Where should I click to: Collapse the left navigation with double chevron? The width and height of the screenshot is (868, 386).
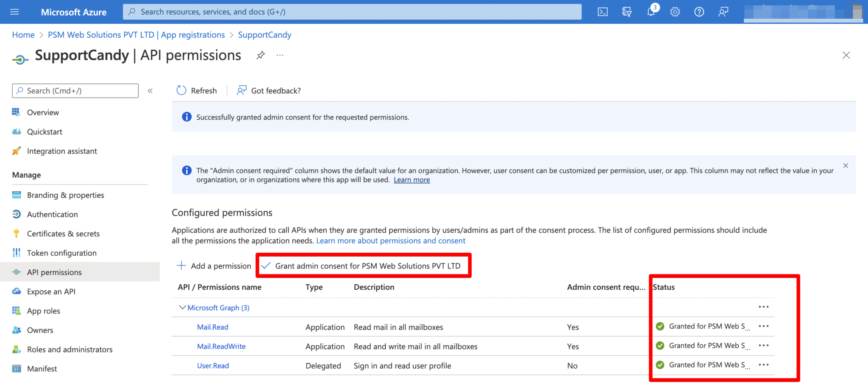150,90
